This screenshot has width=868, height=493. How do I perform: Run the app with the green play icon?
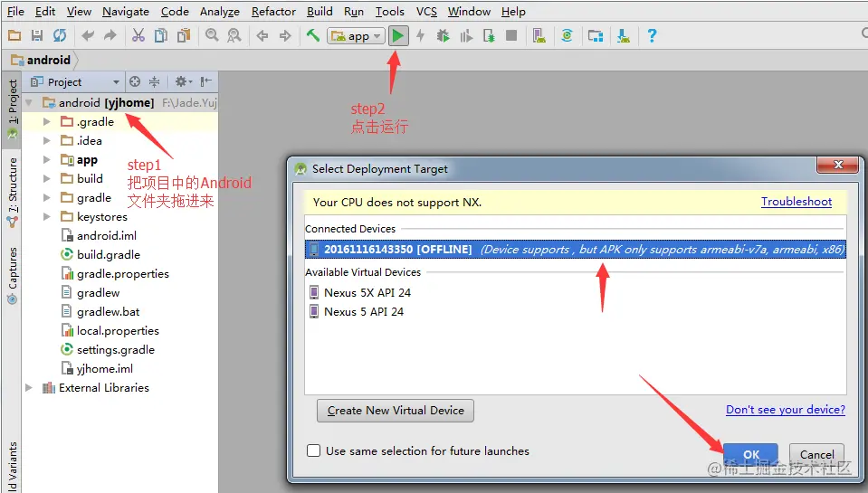397,36
